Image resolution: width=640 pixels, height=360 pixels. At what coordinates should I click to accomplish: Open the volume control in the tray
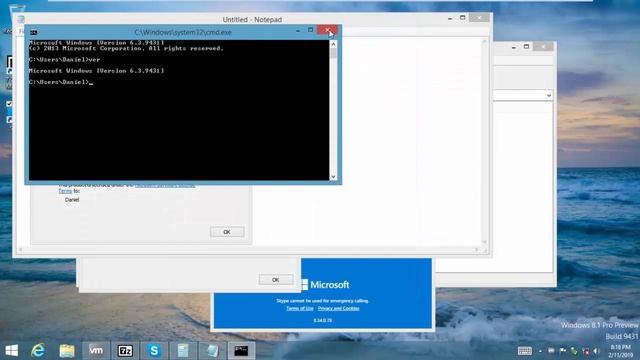(x=596, y=351)
